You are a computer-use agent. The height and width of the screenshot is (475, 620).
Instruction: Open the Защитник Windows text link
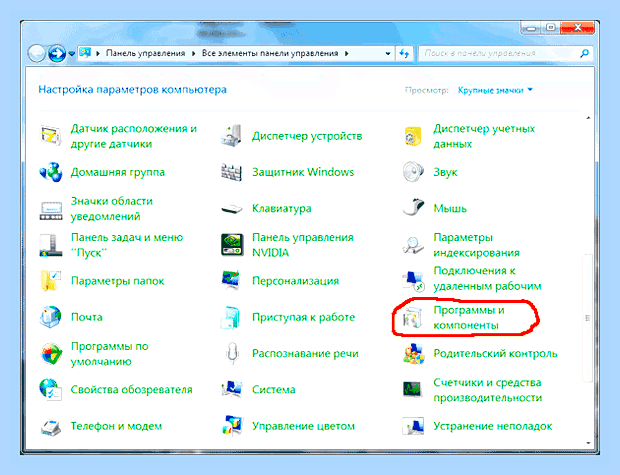coord(303,172)
